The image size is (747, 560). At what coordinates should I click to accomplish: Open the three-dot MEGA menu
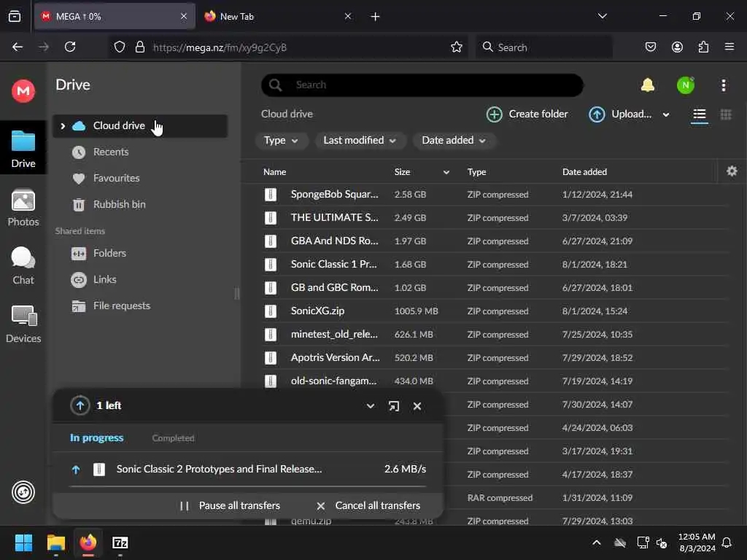pos(724,85)
